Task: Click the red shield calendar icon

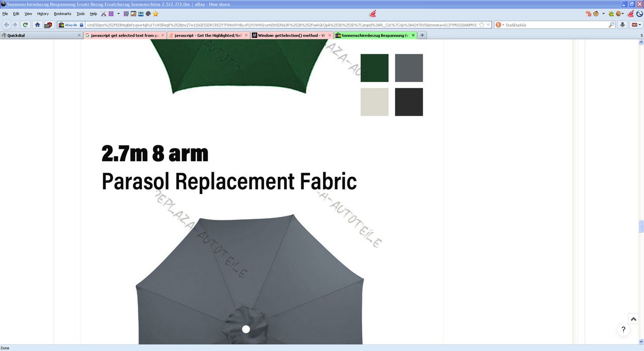Action: 48,25
